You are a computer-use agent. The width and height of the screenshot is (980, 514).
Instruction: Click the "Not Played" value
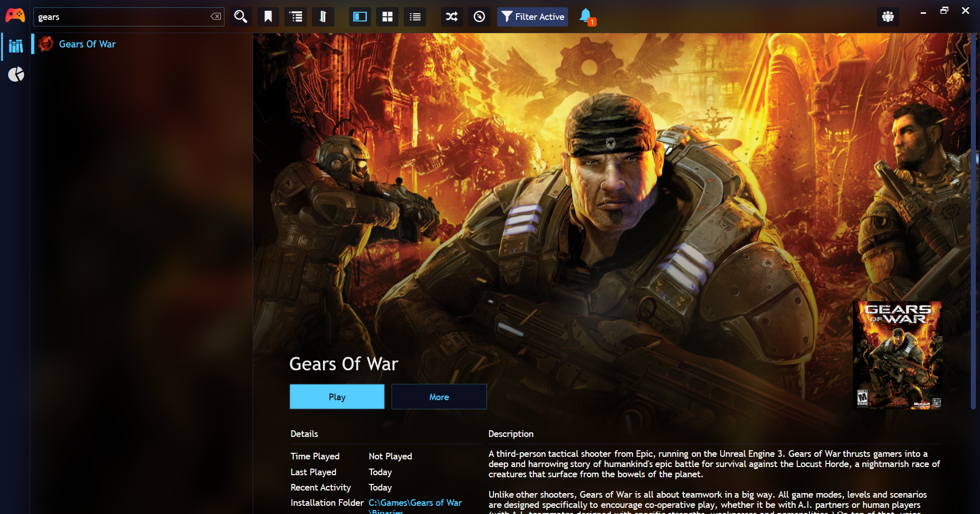tap(390, 456)
